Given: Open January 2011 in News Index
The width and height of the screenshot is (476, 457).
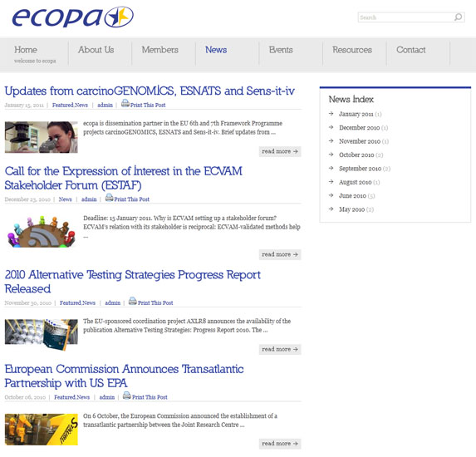Looking at the screenshot, I should (x=356, y=114).
